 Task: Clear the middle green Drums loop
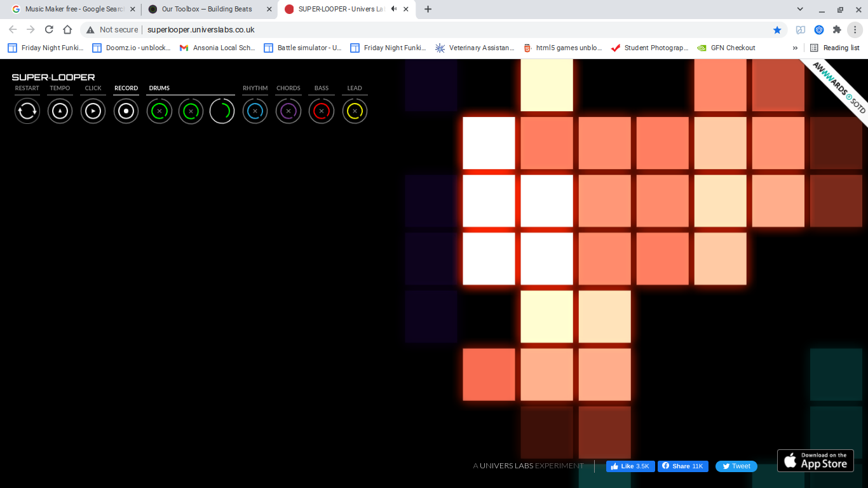[191, 111]
